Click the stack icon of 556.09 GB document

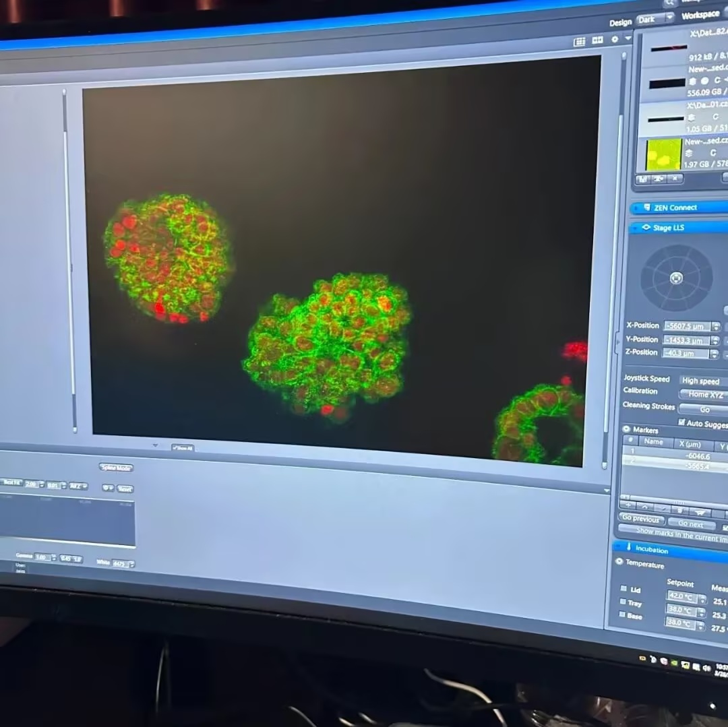click(692, 82)
